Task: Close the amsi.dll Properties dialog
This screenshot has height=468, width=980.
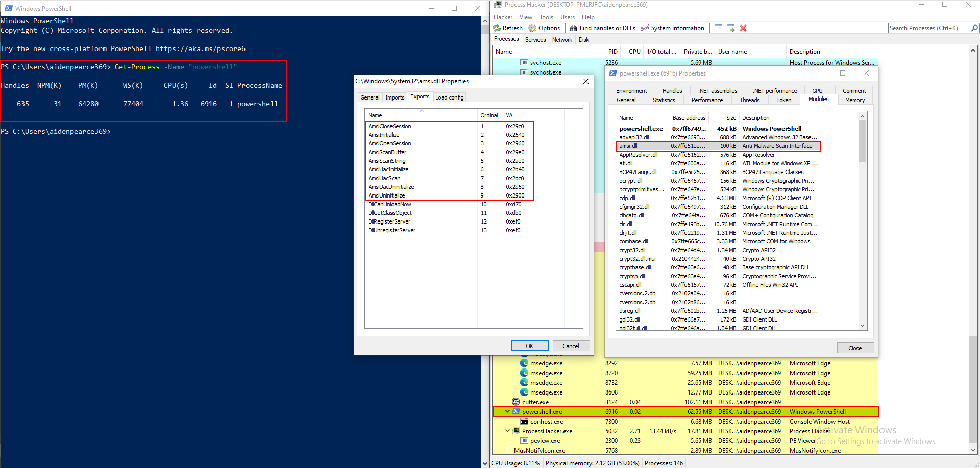Action: pos(585,81)
